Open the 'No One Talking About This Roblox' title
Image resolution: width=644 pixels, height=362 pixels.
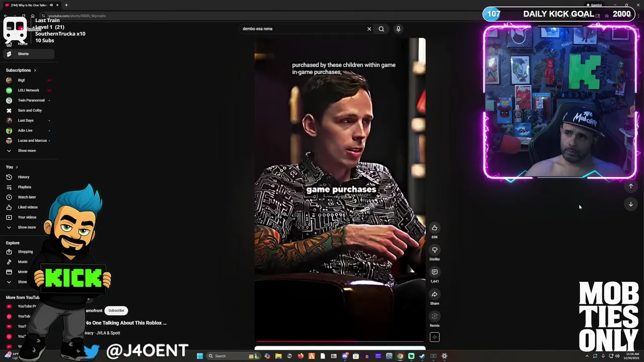pos(126,323)
